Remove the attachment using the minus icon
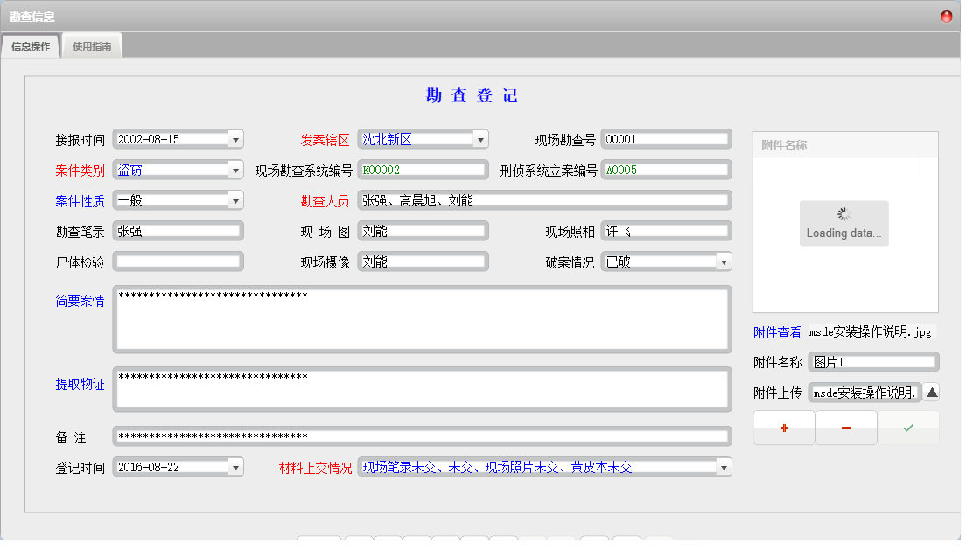The image size is (980, 557). [x=845, y=428]
